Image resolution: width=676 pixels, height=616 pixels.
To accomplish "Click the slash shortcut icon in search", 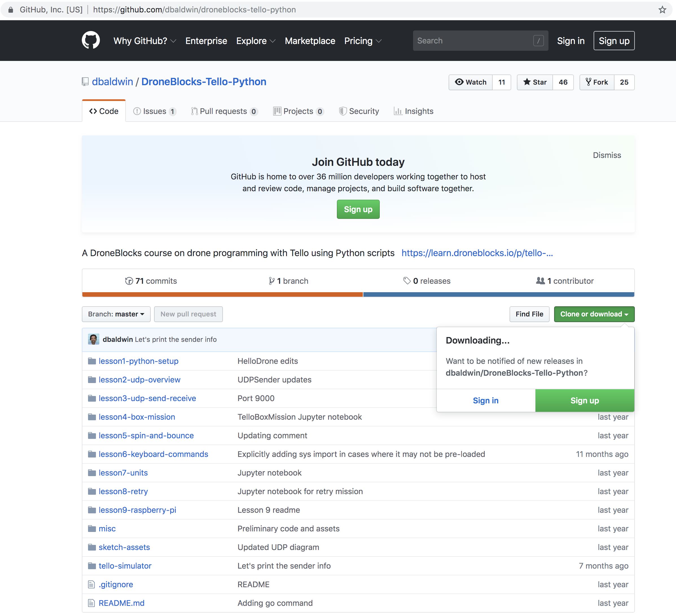I will [539, 41].
